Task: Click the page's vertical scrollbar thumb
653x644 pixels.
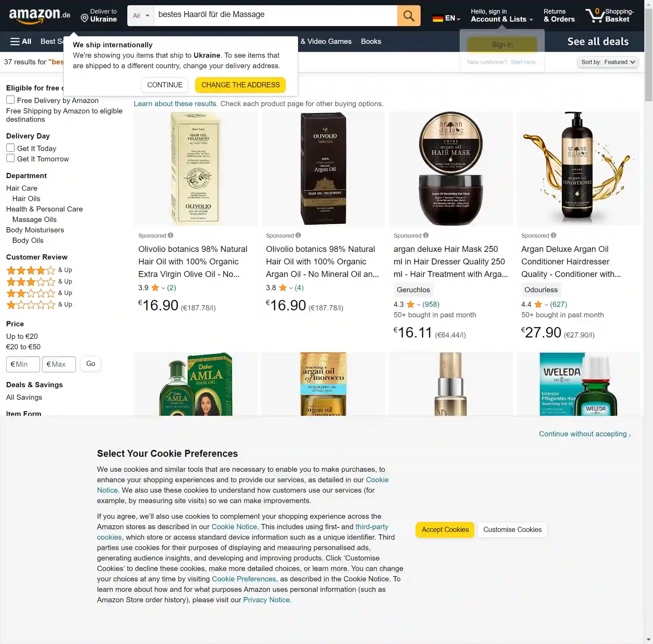Action: pyautogui.click(x=648, y=56)
